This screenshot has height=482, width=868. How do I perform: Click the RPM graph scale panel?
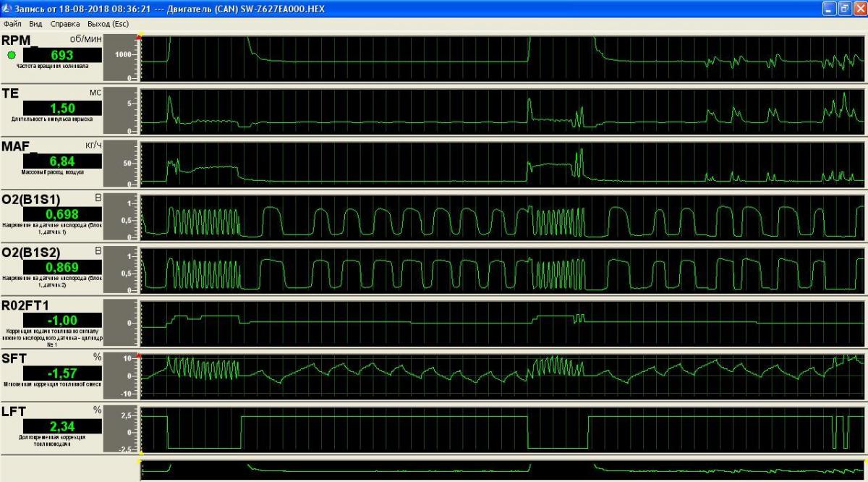pyautogui.click(x=120, y=57)
